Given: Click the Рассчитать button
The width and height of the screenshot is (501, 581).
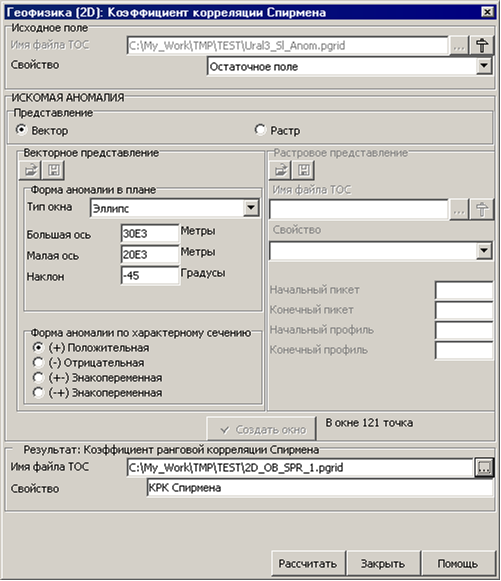Looking at the screenshot, I should (x=308, y=563).
